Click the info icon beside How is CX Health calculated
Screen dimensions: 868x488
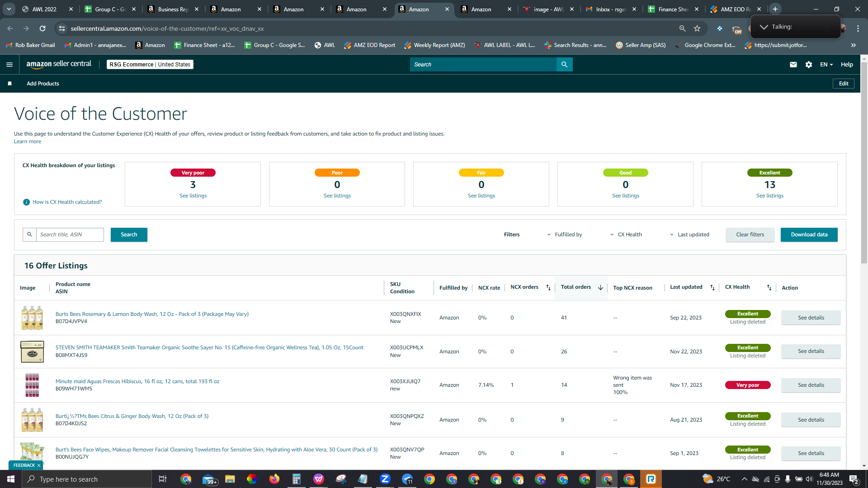coord(26,202)
